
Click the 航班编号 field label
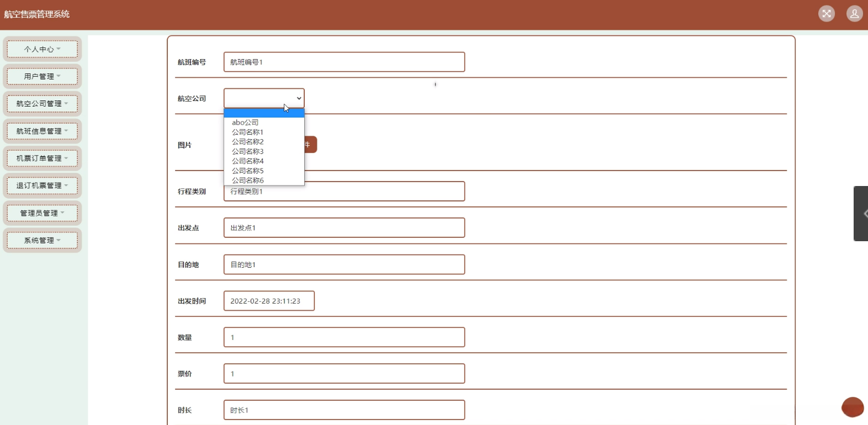pyautogui.click(x=192, y=62)
